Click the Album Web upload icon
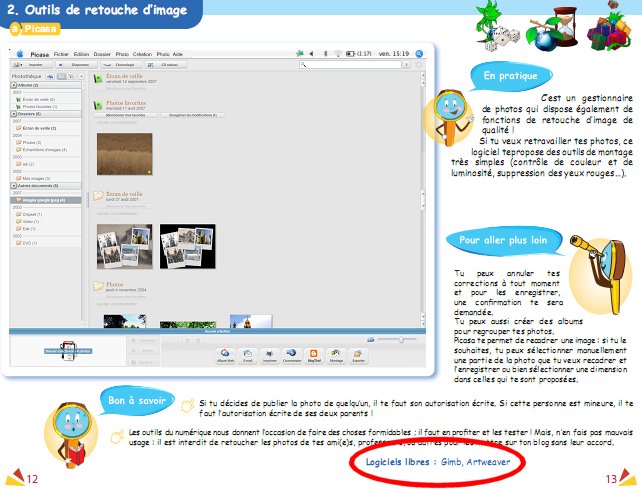The width and height of the screenshot is (642, 490). tap(226, 355)
